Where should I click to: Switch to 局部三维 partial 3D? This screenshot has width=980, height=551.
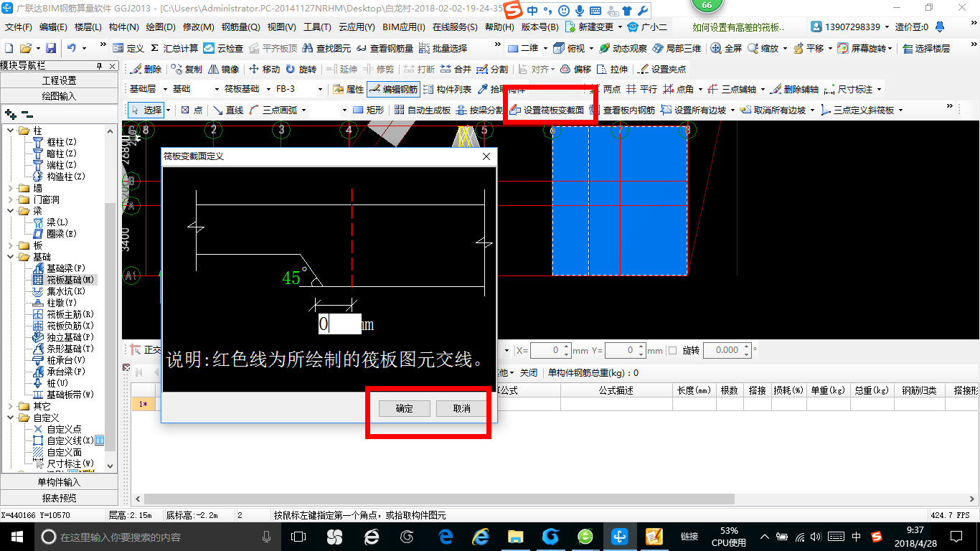click(677, 48)
